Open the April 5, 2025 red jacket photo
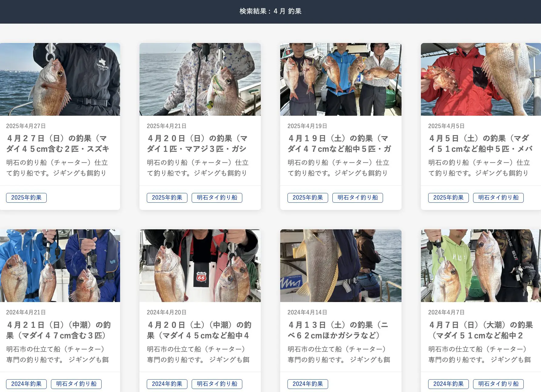This screenshot has height=392, width=541. click(x=481, y=79)
